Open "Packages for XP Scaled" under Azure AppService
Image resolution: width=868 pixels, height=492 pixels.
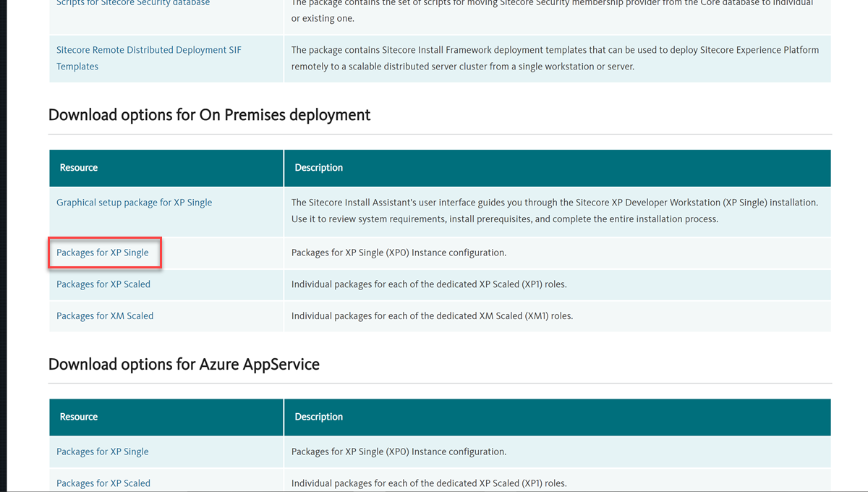coord(102,483)
